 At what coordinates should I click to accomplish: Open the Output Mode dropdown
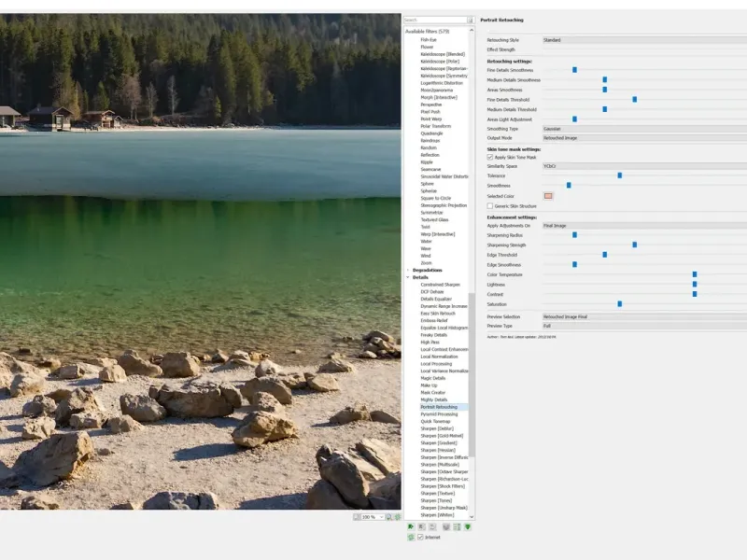[644, 138]
